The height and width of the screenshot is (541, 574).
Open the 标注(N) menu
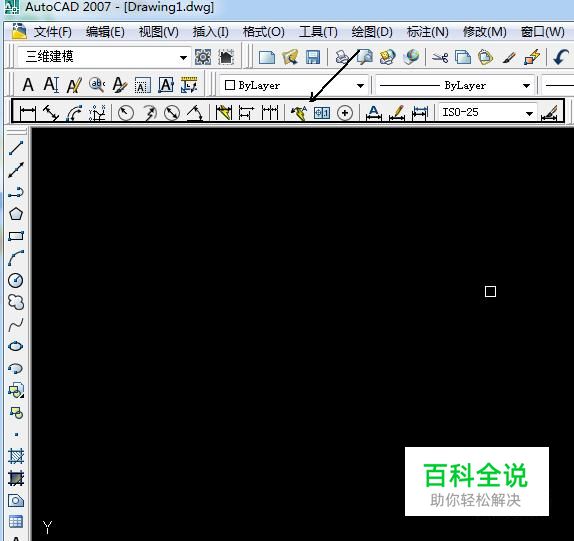(428, 32)
